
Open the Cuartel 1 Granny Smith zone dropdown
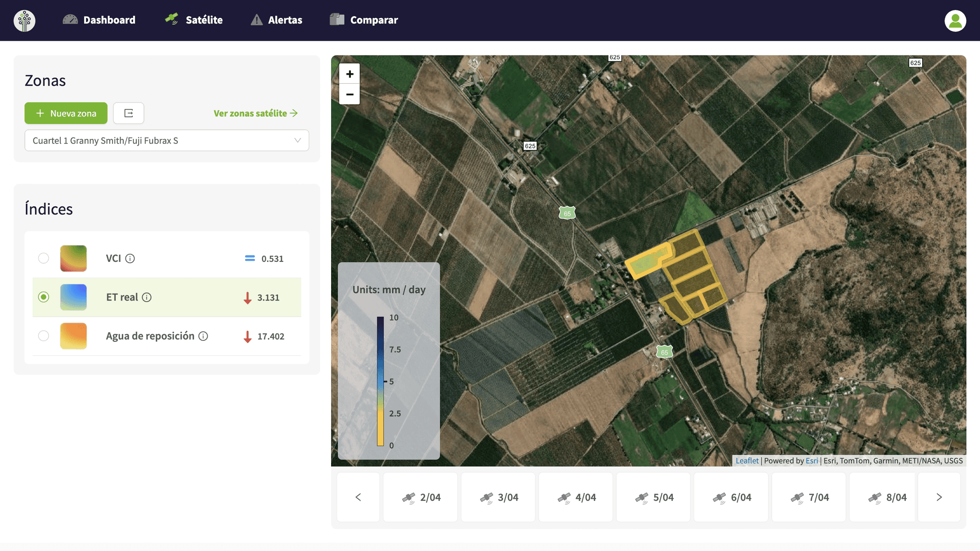[167, 141]
